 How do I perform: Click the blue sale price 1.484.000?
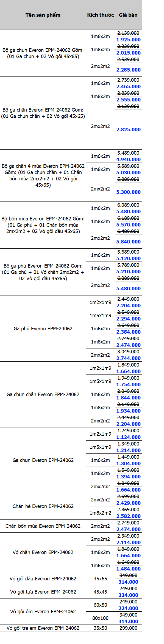pyautogui.click(x=128, y=569)
